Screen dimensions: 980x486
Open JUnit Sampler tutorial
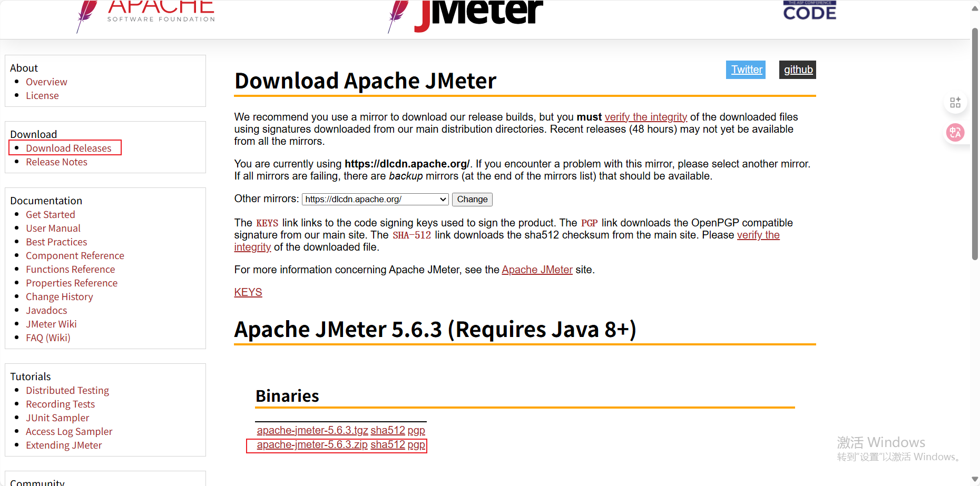(x=57, y=418)
